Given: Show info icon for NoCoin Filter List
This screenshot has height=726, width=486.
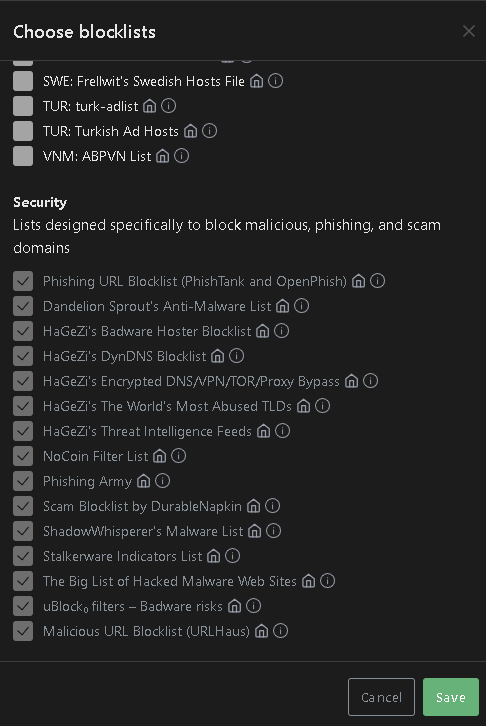Looking at the screenshot, I should [178, 456].
